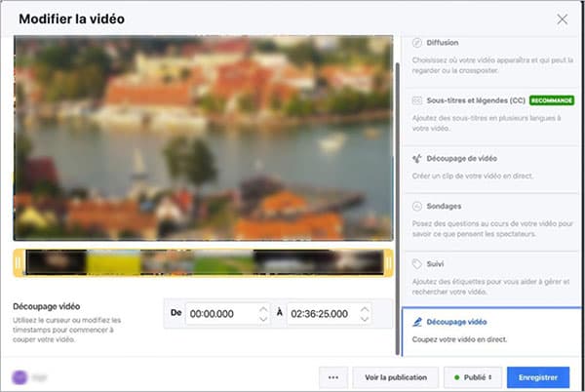Open the Suivi section
This screenshot has height=392, width=585.
492,279
